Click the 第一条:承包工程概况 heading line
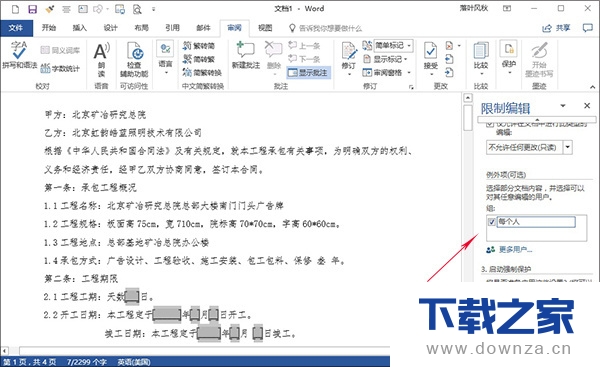The image size is (600, 367). click(90, 188)
